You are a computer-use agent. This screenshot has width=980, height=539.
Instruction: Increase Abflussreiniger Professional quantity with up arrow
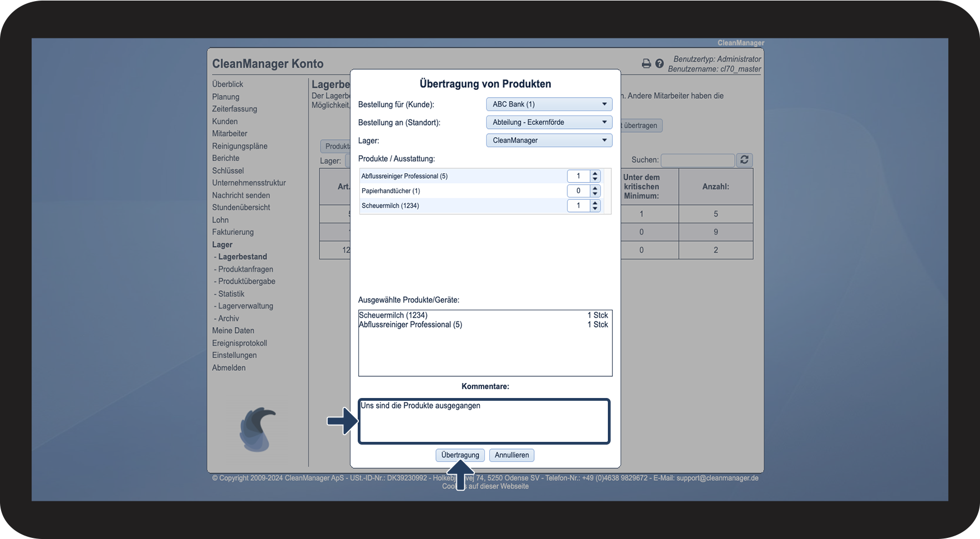coord(595,173)
